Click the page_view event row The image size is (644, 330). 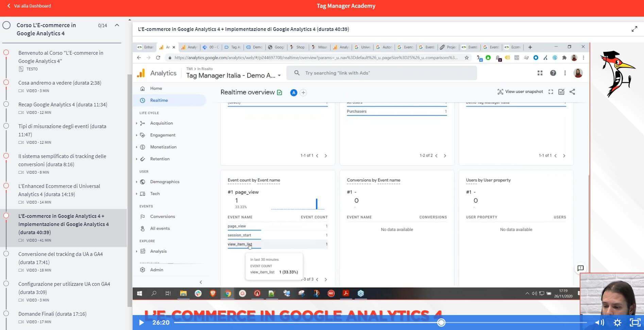click(x=277, y=226)
